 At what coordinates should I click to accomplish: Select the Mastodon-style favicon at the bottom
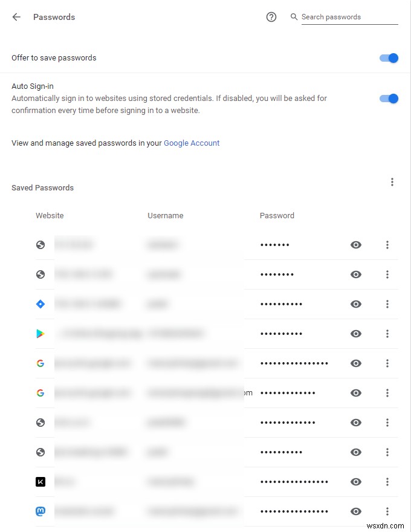pyautogui.click(x=40, y=511)
